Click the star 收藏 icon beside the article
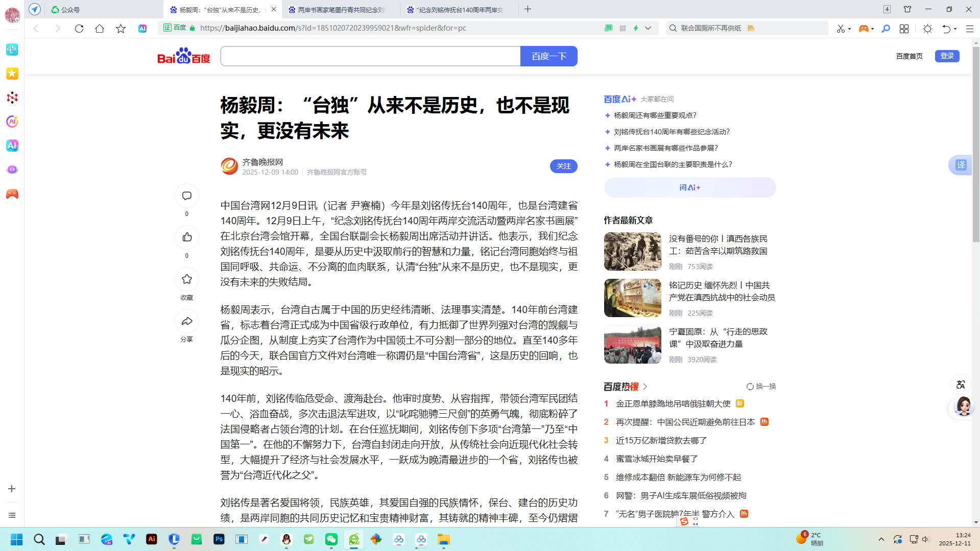 187,279
